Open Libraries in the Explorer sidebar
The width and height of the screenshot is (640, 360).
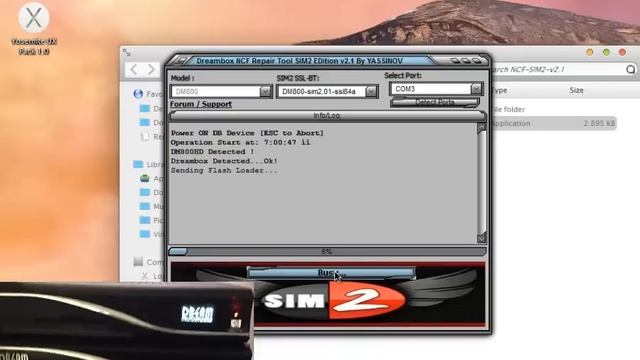pyautogui.click(x=148, y=164)
